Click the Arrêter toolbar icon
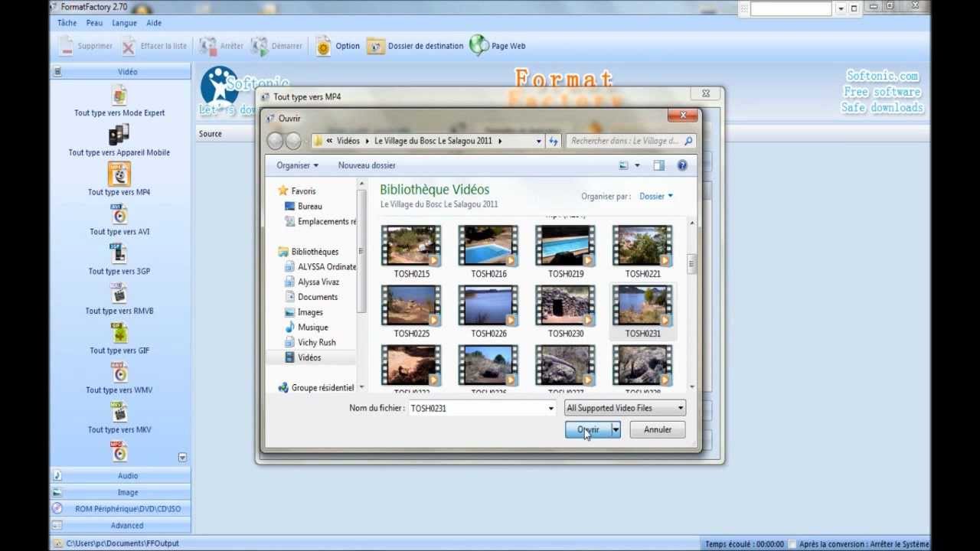980x551 pixels. pos(207,46)
